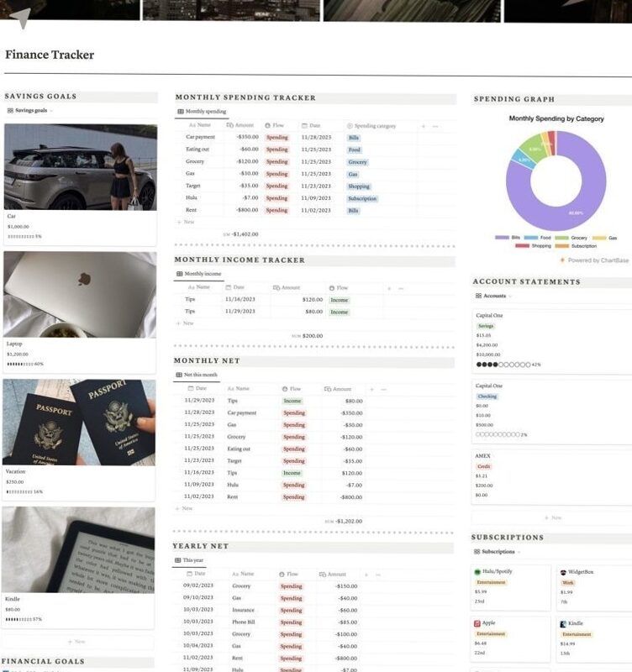Open more options in Net this month header
This screenshot has height=672, width=632.
[384, 389]
